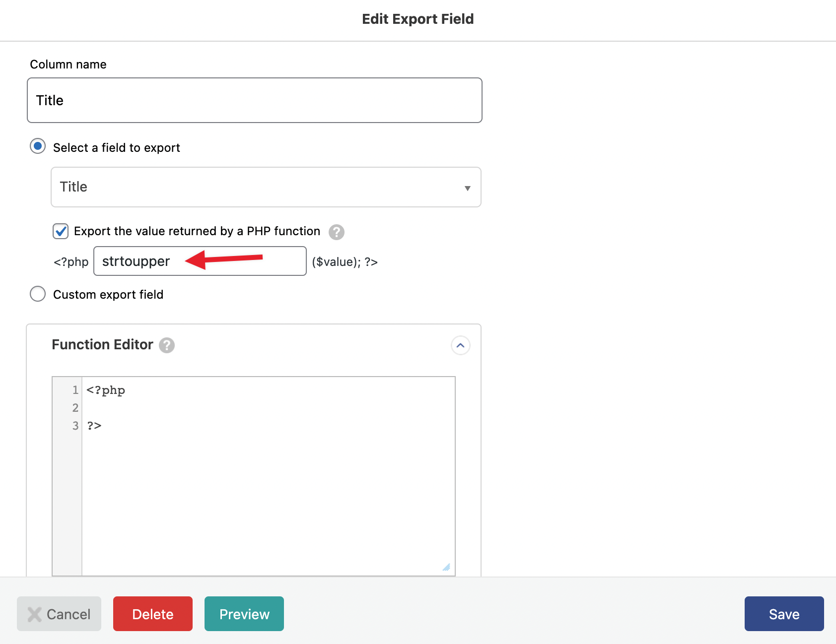
Task: Click the help icon beside PHP function option
Action: tap(336, 232)
